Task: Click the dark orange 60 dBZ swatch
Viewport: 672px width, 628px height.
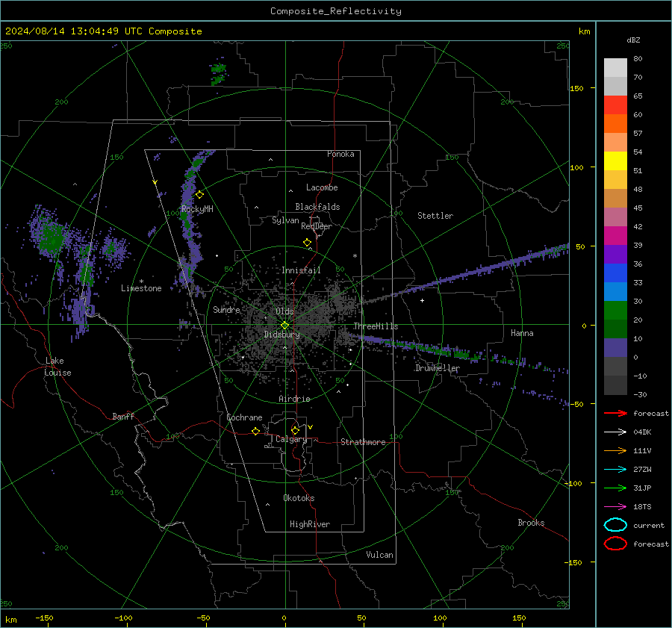Action: coord(615,124)
